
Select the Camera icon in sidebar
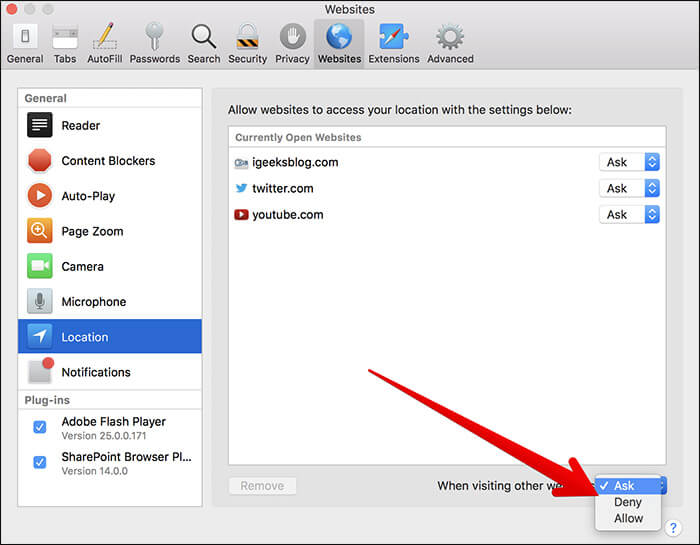click(x=39, y=266)
